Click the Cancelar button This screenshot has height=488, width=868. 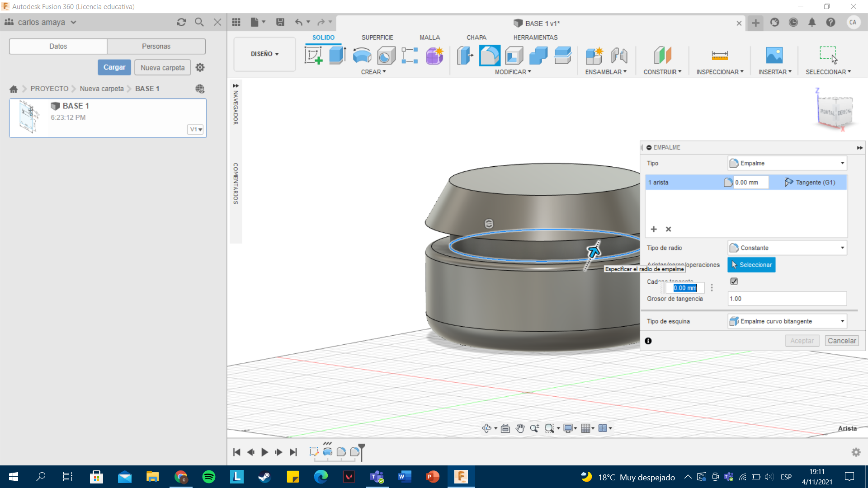[842, 341]
